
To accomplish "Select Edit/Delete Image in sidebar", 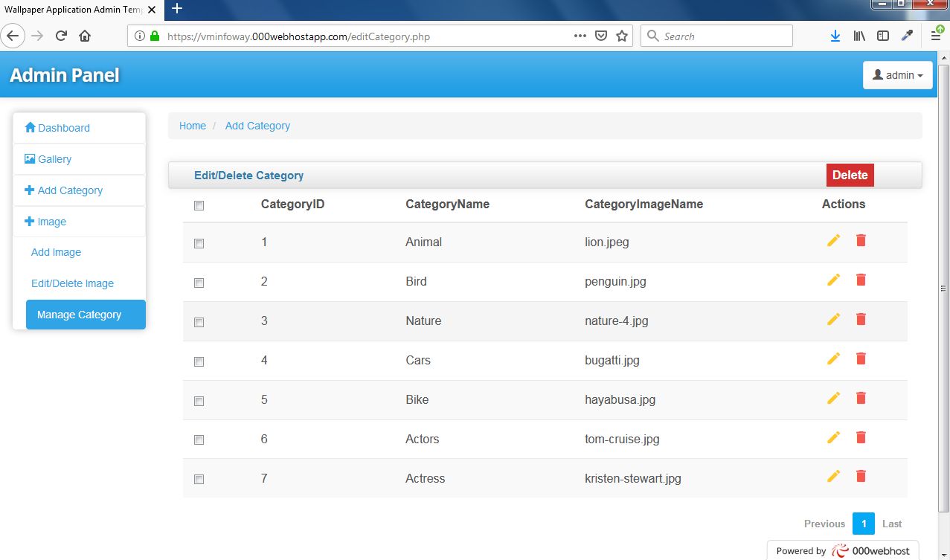I will [72, 283].
